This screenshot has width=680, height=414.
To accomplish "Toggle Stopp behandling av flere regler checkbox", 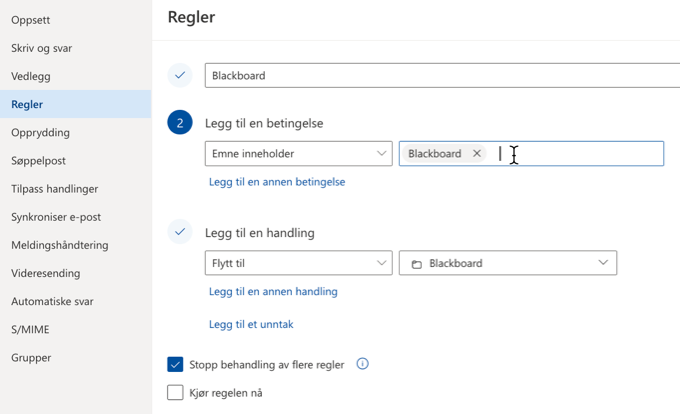I will click(x=175, y=365).
